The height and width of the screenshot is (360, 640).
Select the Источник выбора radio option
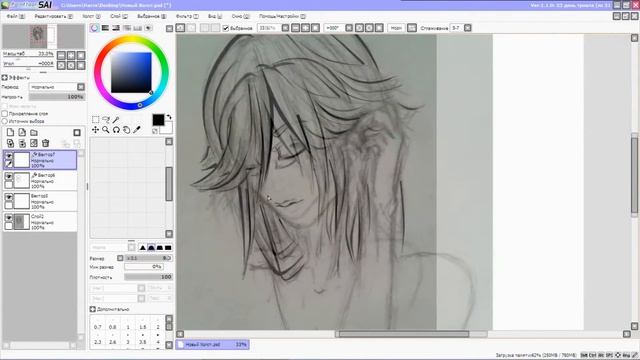coord(5,121)
